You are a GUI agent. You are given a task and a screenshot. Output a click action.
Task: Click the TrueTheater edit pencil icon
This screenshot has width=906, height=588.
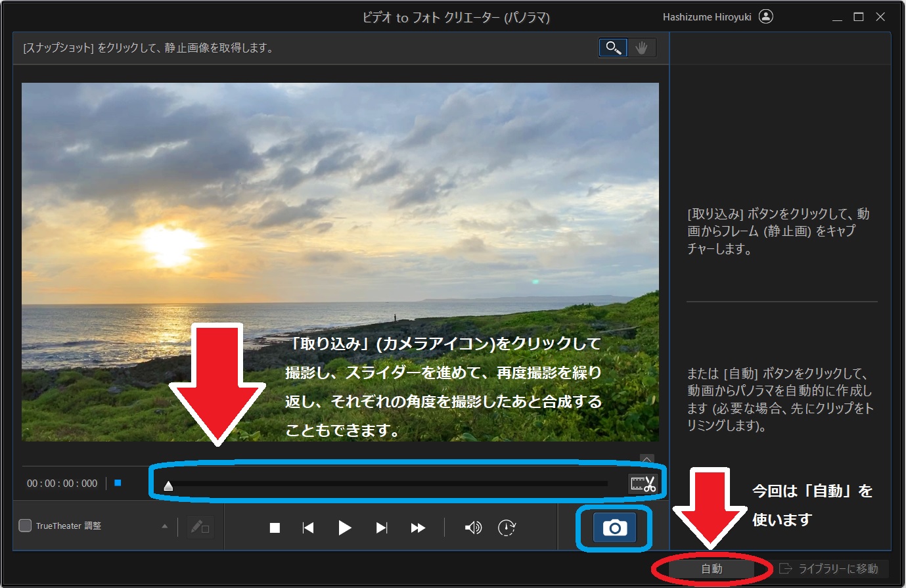click(199, 528)
